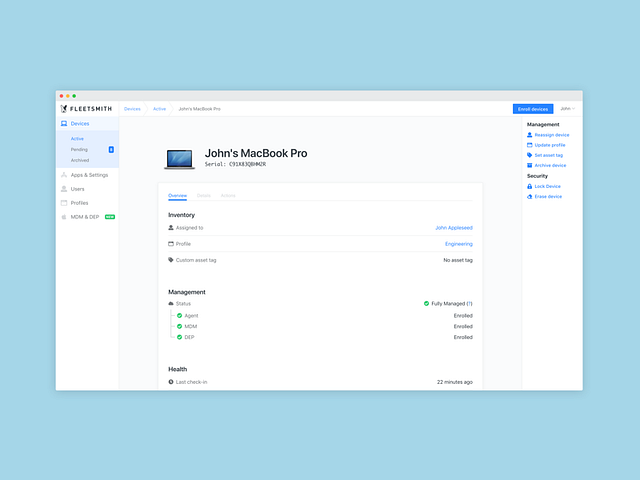This screenshot has height=480, width=640.
Task: Click Archive device action
Action: tap(550, 166)
